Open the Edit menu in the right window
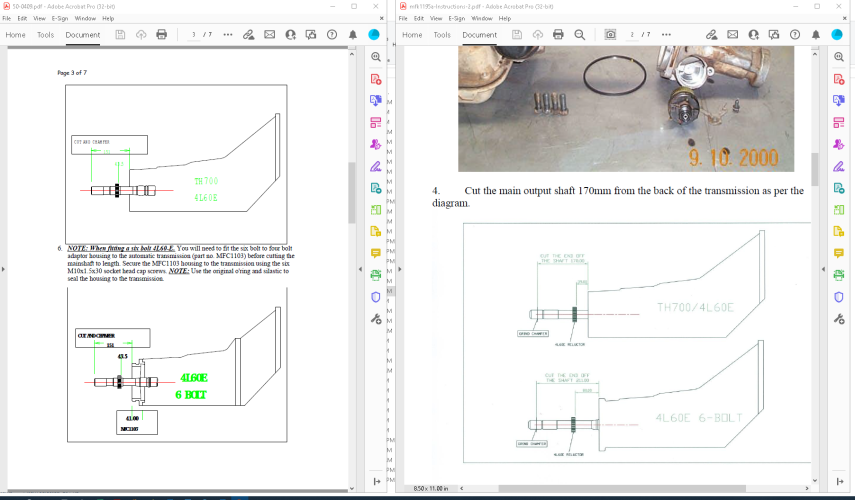This screenshot has height=500, width=855. point(418,19)
